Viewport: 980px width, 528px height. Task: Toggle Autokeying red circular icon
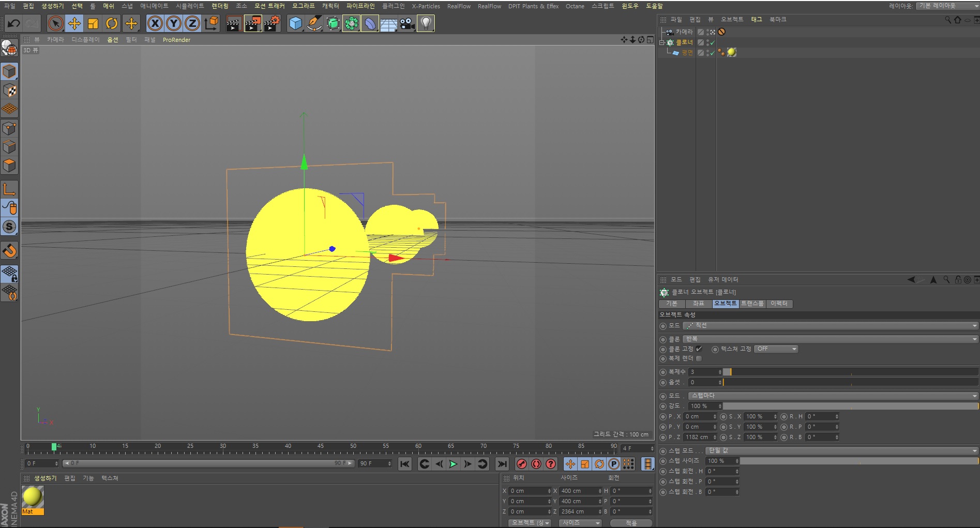click(536, 464)
